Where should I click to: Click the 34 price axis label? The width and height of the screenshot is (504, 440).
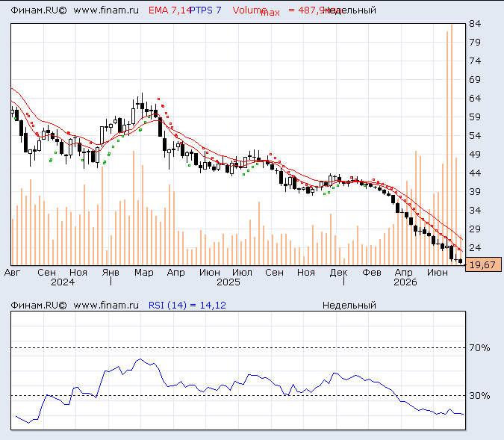pyautogui.click(x=475, y=210)
